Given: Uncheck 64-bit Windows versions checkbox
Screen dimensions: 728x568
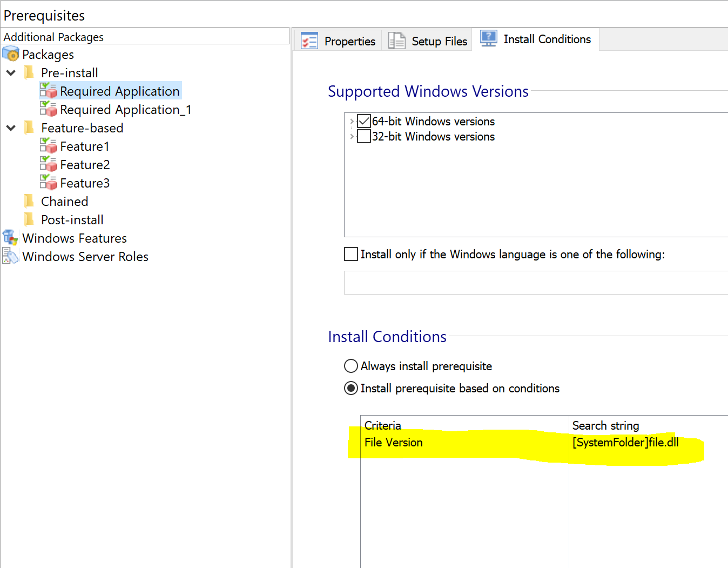Looking at the screenshot, I should coord(364,121).
